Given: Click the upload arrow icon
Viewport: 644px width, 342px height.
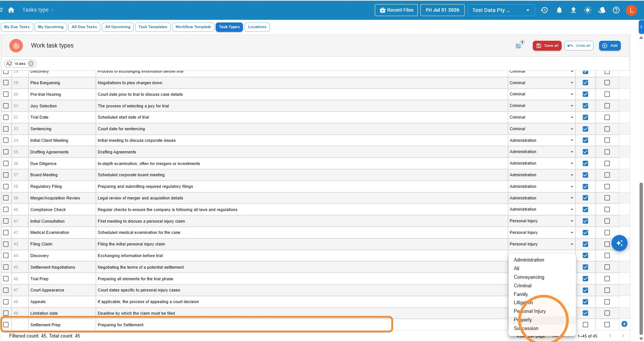Looking at the screenshot, I should pos(573,10).
